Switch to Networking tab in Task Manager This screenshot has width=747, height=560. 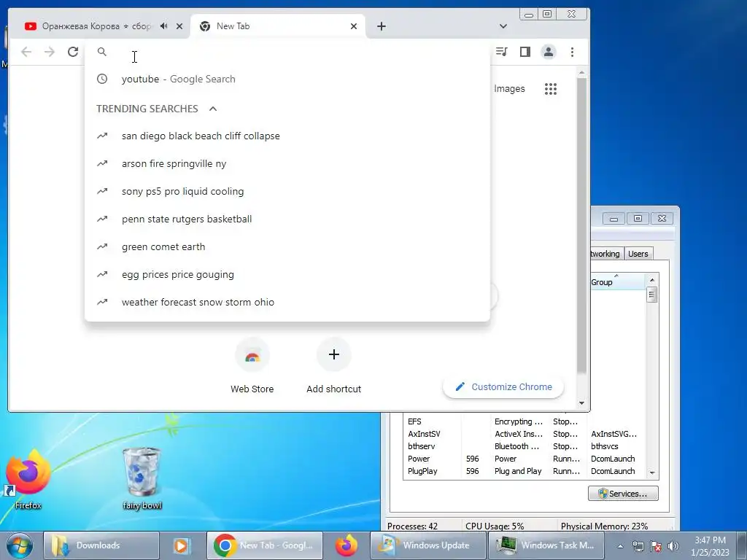605,254
